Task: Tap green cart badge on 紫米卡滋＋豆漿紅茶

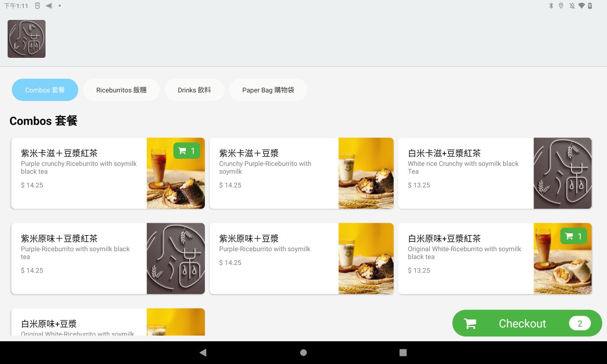Action: coord(187,151)
